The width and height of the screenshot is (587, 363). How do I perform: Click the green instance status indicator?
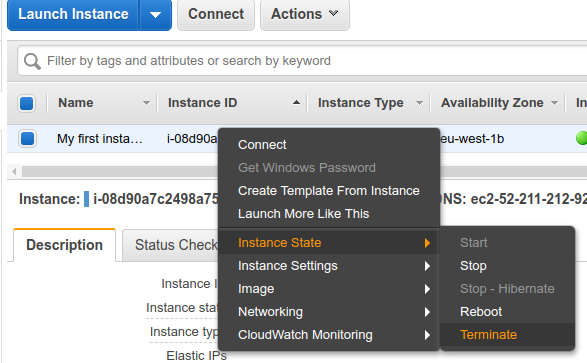[x=582, y=138]
